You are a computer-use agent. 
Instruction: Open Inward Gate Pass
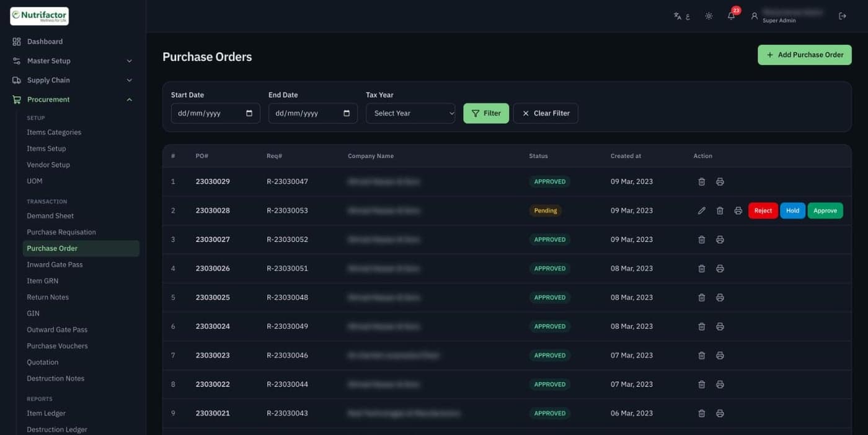click(55, 264)
